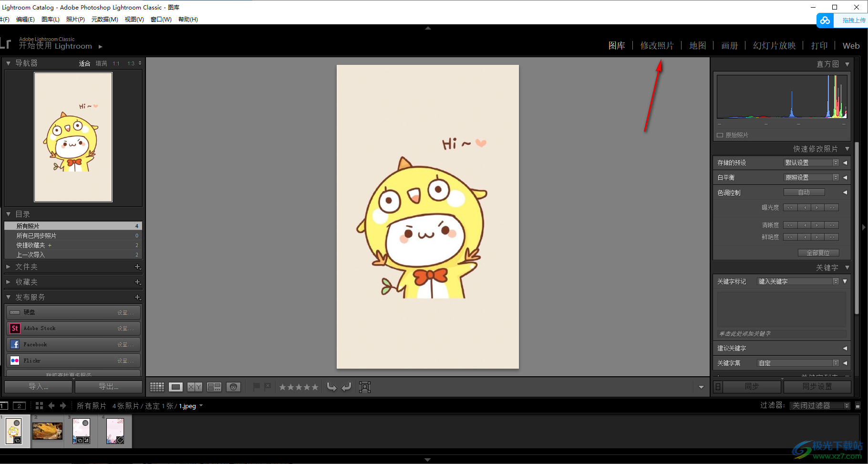Viewport: 868px width, 464px height.
Task: Expand keyword suggestions section
Action: coord(845,349)
